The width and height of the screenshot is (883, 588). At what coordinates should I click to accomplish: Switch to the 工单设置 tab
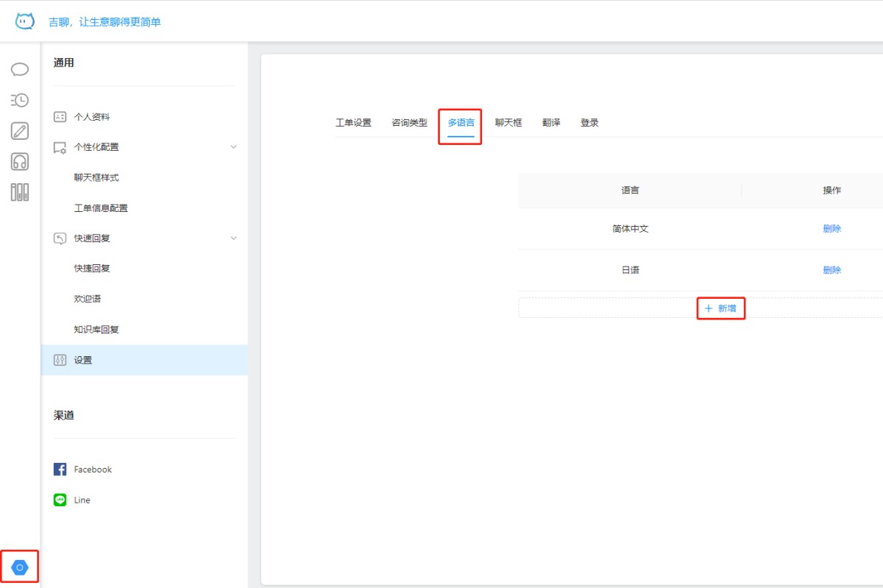point(353,123)
